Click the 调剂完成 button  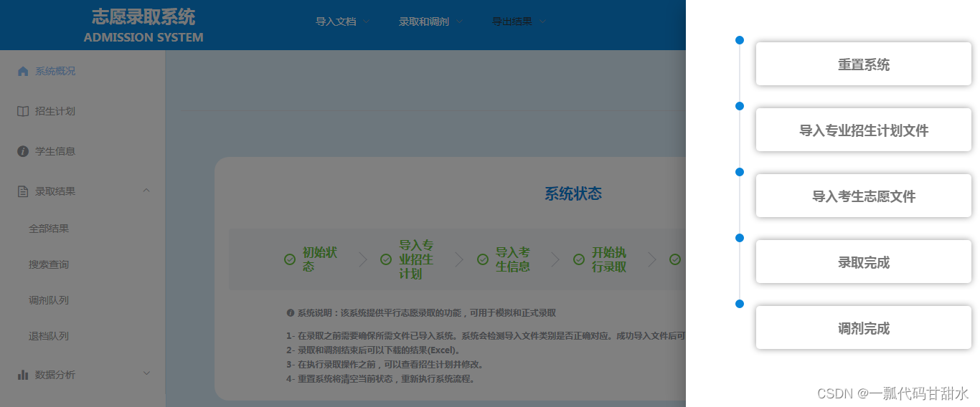coord(864,327)
